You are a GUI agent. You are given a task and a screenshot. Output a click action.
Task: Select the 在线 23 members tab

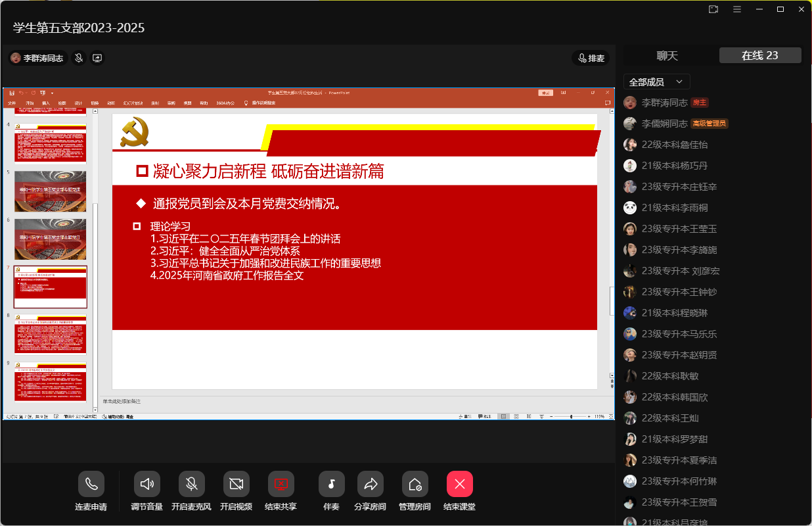point(759,56)
